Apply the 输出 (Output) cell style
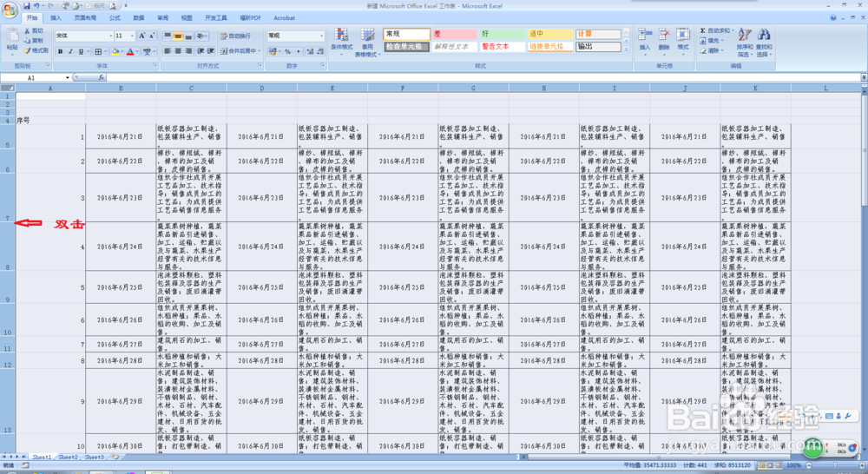This screenshot has width=868, height=474. coord(598,47)
